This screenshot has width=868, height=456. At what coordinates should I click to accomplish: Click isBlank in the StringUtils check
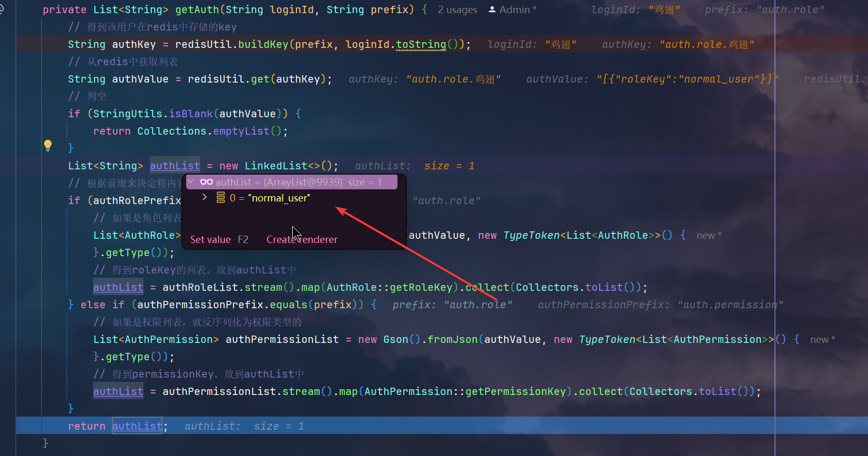pos(191,114)
